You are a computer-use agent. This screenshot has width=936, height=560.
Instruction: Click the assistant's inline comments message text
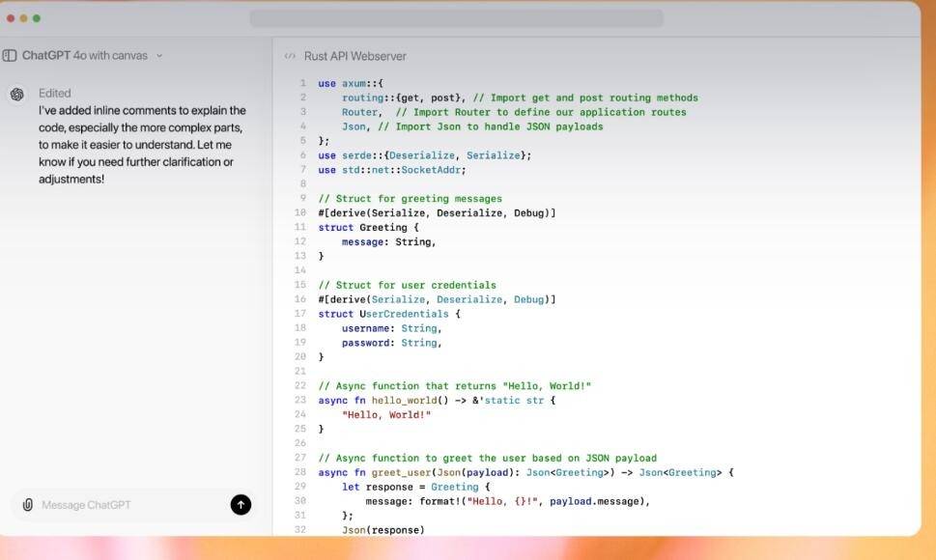142,145
